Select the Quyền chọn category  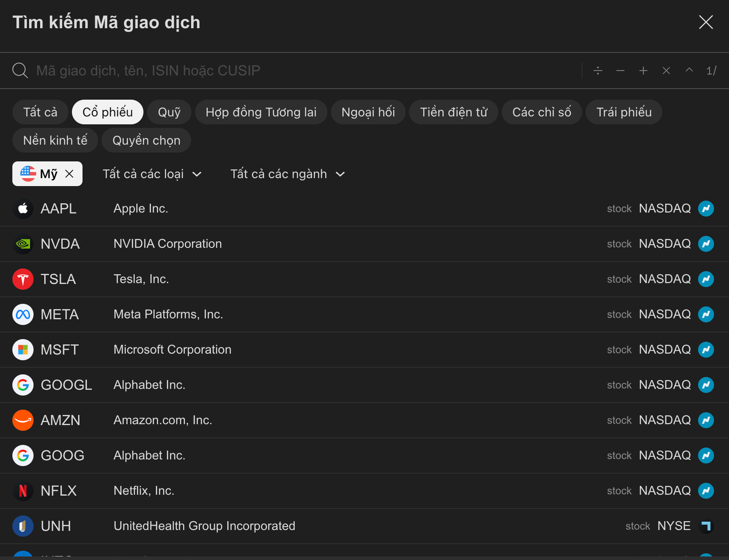tap(146, 140)
